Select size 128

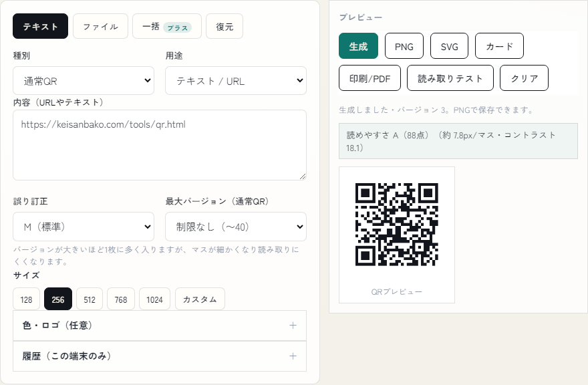[x=26, y=299]
